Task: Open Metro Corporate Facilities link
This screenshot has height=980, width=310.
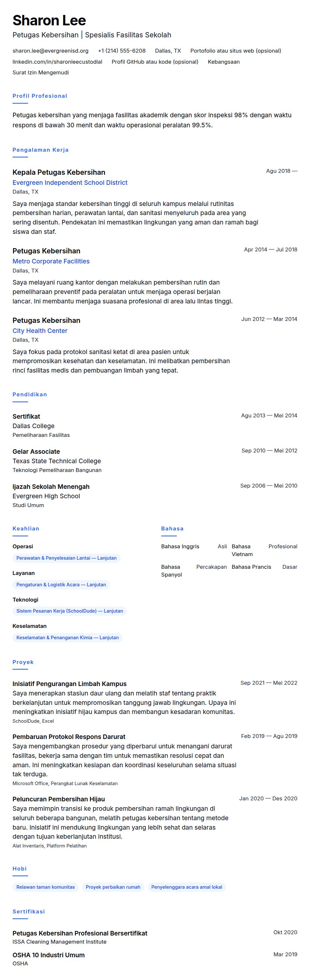Action: [51, 261]
